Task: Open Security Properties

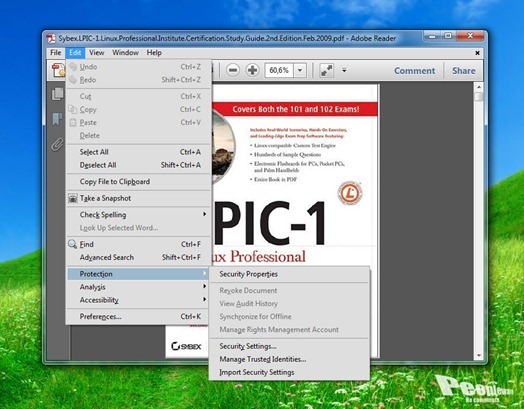Action: pos(289,274)
